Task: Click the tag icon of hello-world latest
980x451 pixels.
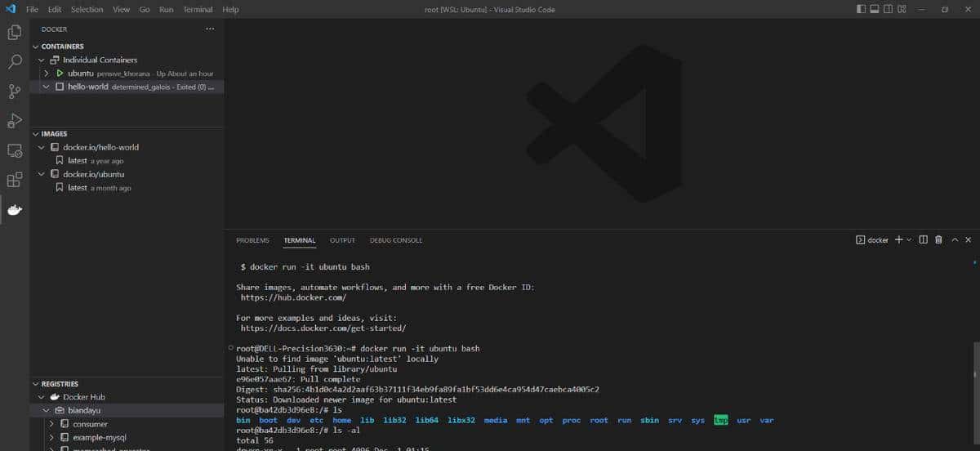Action: click(x=60, y=161)
